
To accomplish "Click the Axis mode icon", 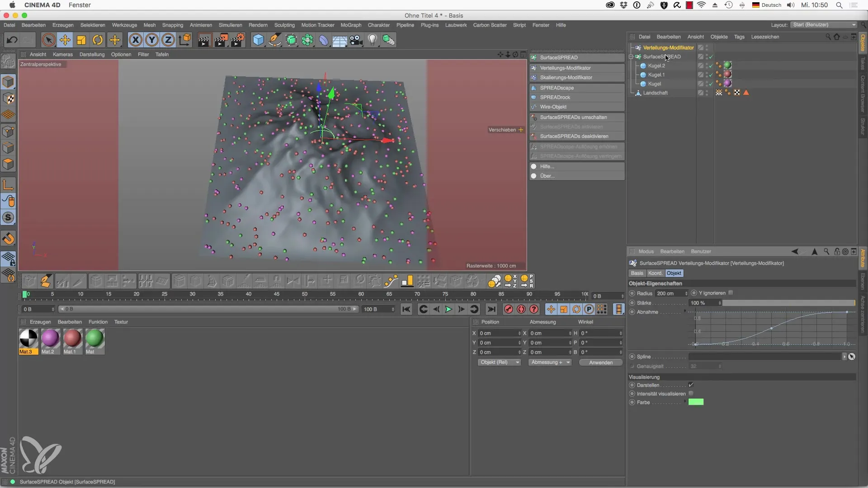I will [9, 184].
